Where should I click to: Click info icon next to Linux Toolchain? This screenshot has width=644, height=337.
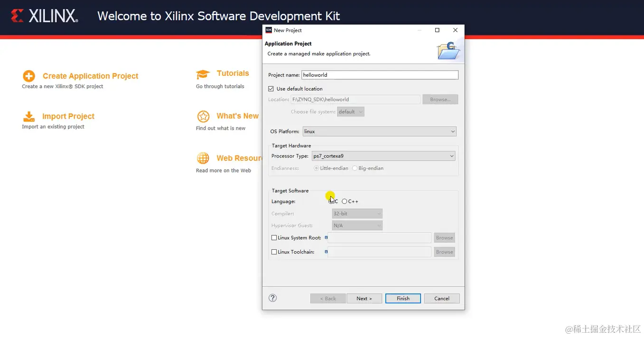(x=326, y=252)
